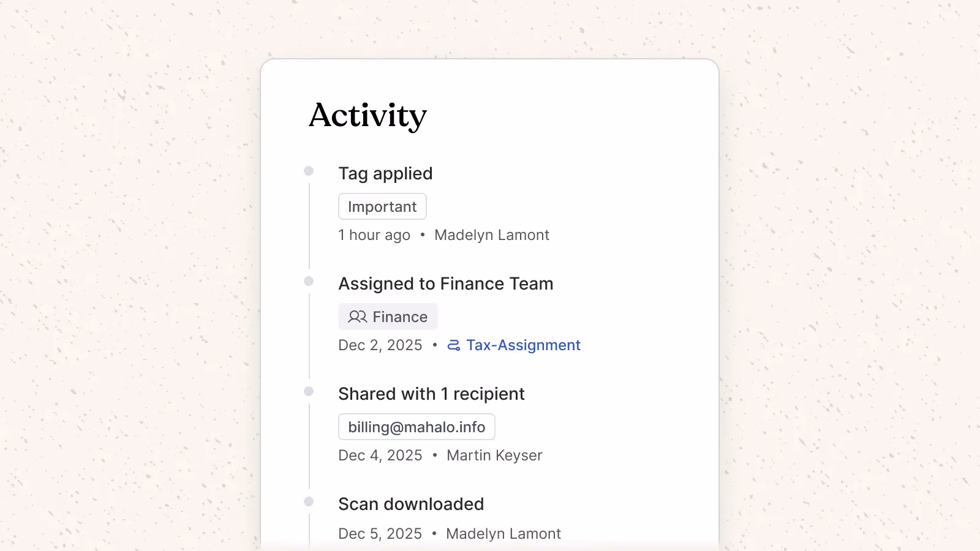Click the 1 hour ago timestamp
Viewport: 980px width, 551px height.
coord(374,235)
